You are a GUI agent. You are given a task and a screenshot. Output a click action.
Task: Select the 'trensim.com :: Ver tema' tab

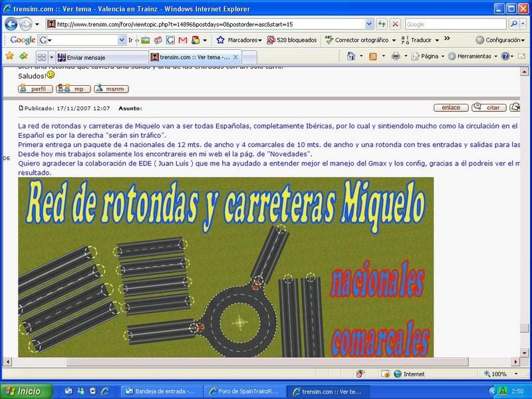coord(195,57)
